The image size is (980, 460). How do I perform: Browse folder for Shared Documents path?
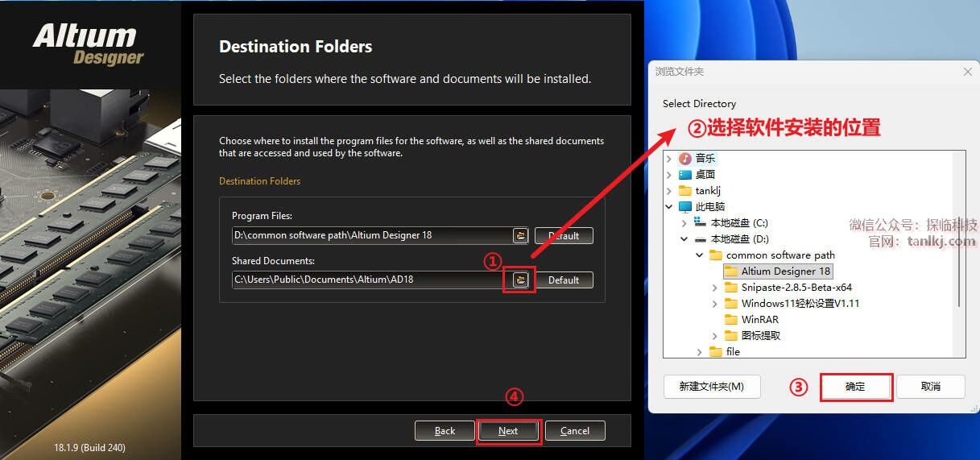coord(520,280)
